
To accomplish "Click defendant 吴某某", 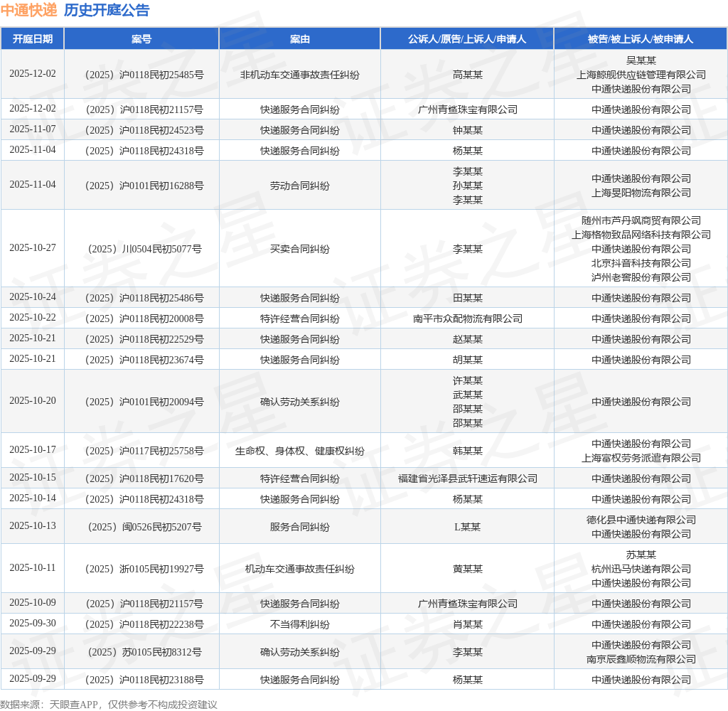I will [641, 60].
